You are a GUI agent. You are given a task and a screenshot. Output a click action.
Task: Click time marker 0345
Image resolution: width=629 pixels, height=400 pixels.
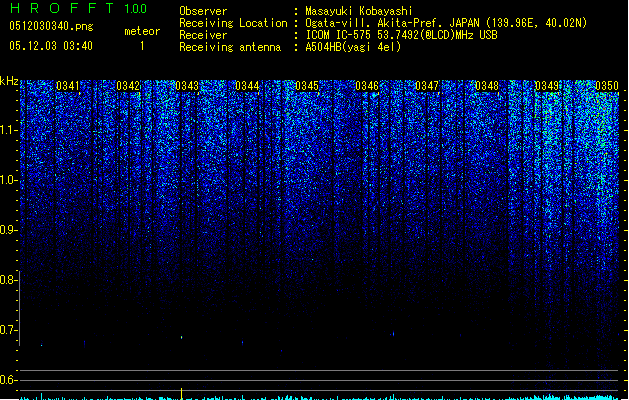(x=307, y=86)
